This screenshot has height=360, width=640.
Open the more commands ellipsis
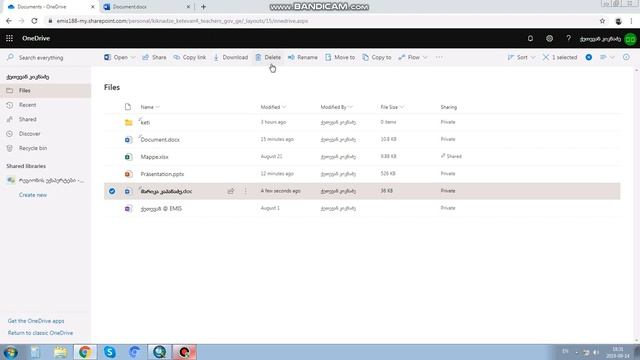click(439, 58)
